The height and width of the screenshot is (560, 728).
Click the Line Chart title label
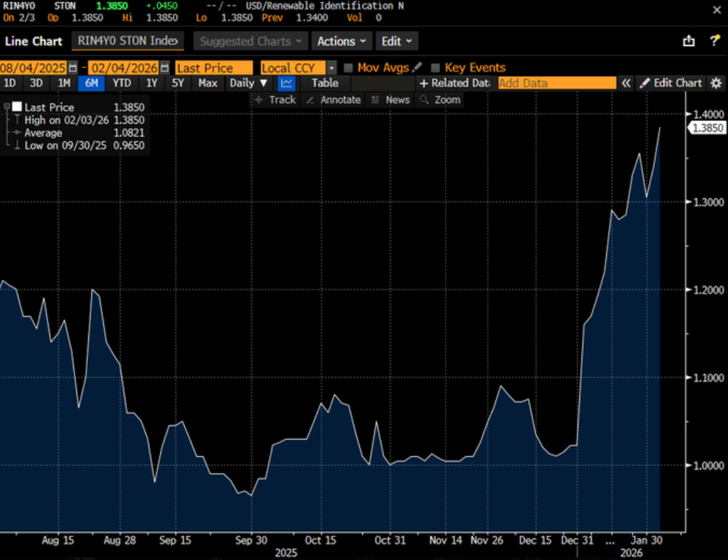34,41
